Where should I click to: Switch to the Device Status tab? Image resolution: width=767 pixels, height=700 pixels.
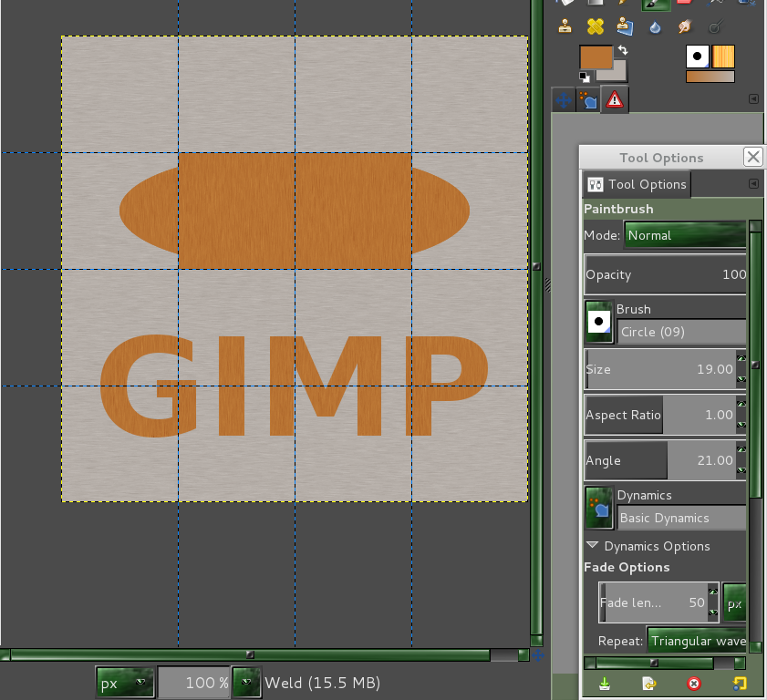(x=564, y=100)
